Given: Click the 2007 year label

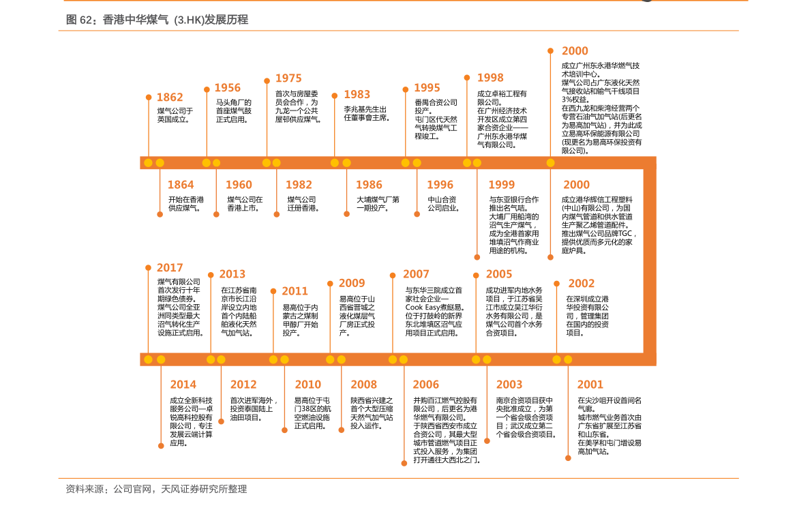Looking at the screenshot, I should coord(416,274).
